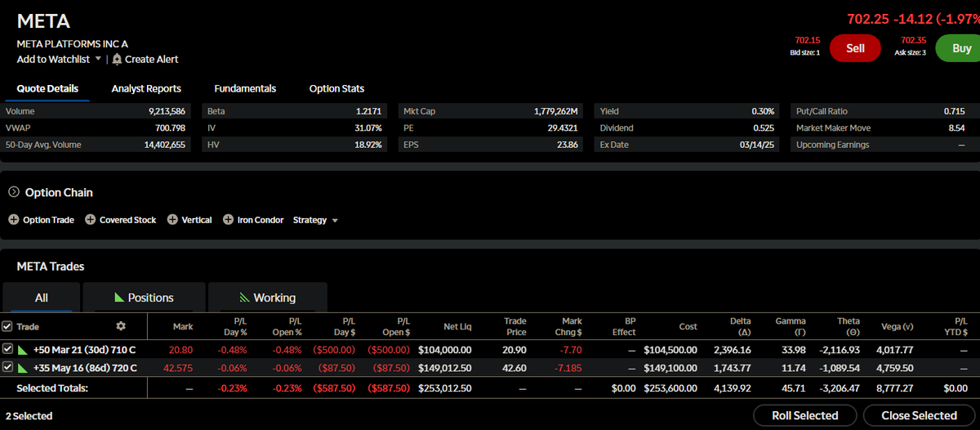Sort by Theta column header
This screenshot has height=430, width=980.
point(849,326)
